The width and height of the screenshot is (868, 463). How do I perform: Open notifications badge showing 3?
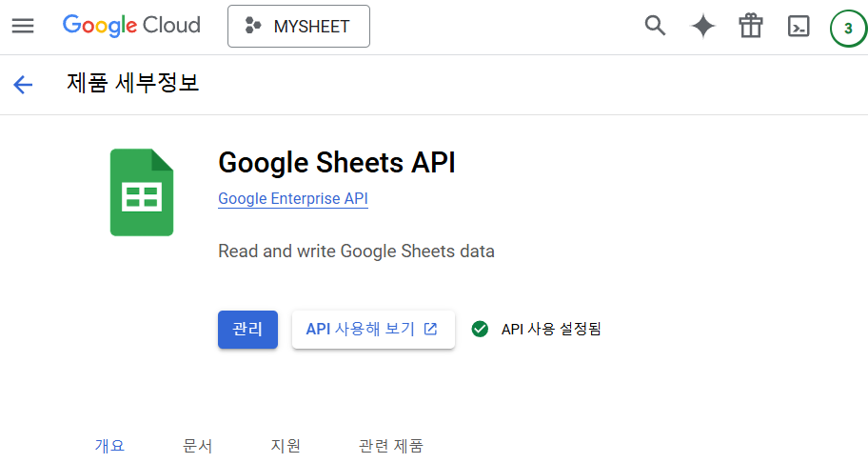(848, 28)
